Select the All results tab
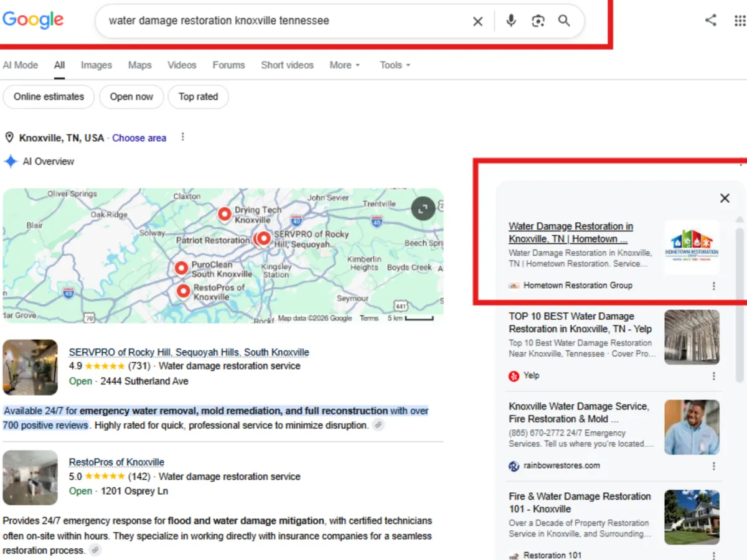 [x=59, y=65]
